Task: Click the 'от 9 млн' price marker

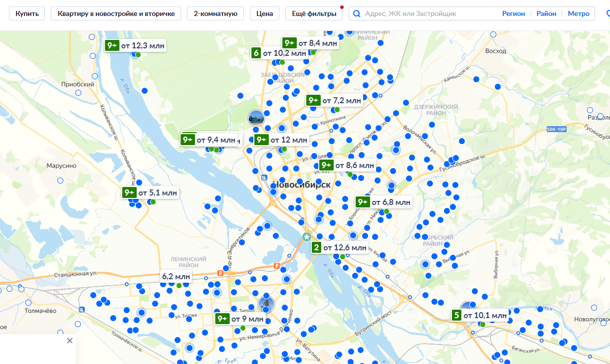Action: tap(240, 319)
